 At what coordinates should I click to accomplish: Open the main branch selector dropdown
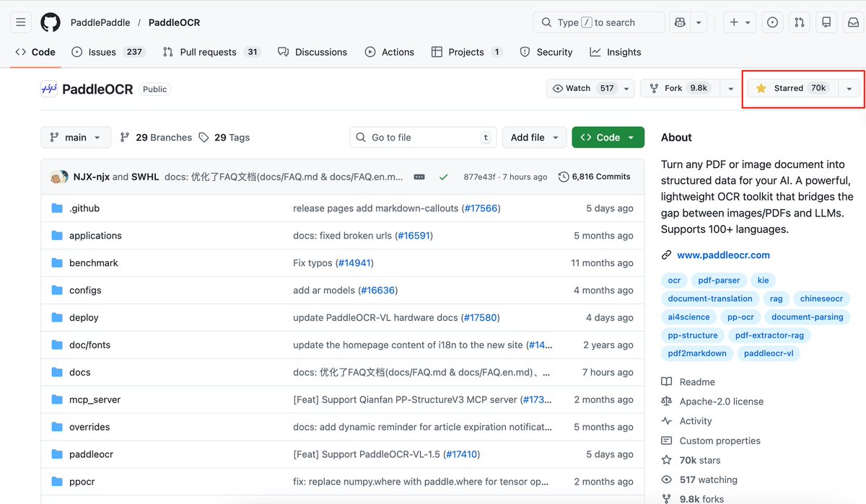coord(76,138)
